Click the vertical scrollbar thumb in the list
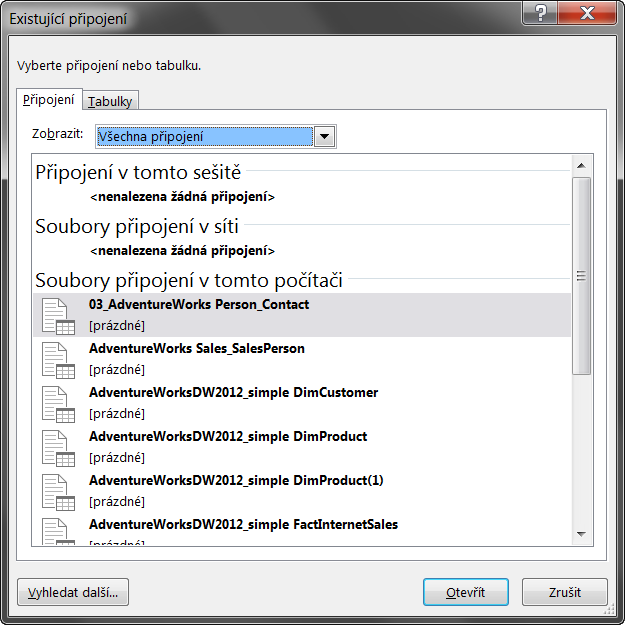 coord(581,276)
